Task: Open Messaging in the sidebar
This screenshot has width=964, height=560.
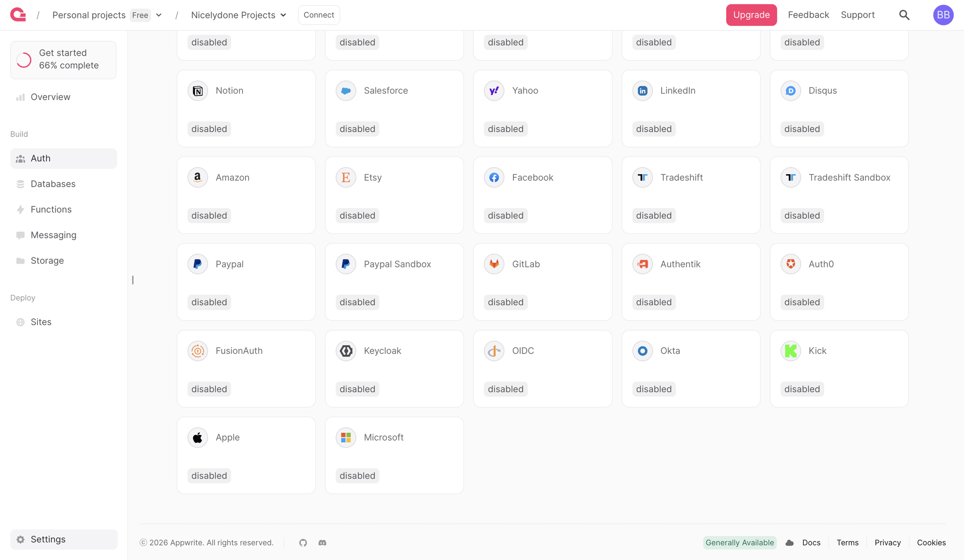Action: coord(63,235)
